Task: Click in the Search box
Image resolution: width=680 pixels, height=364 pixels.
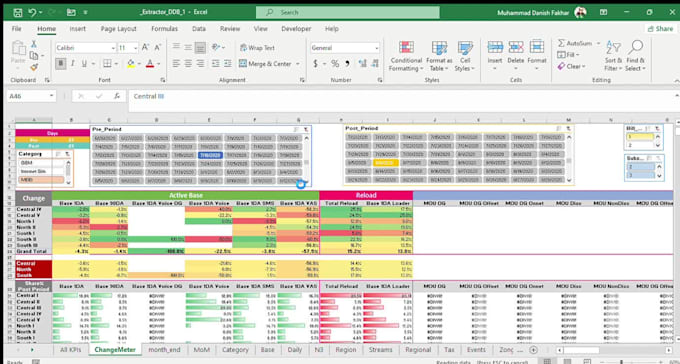Action: (x=347, y=13)
